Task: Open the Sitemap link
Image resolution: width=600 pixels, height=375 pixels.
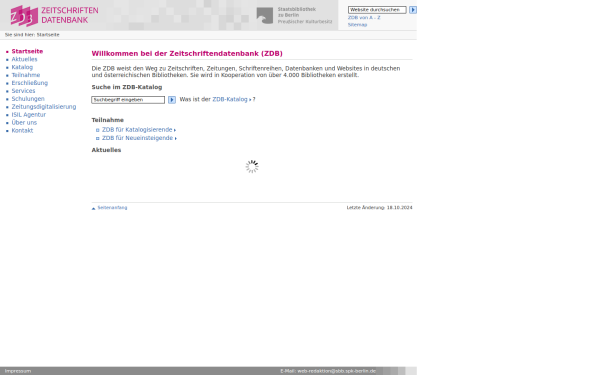Action: coord(357,24)
